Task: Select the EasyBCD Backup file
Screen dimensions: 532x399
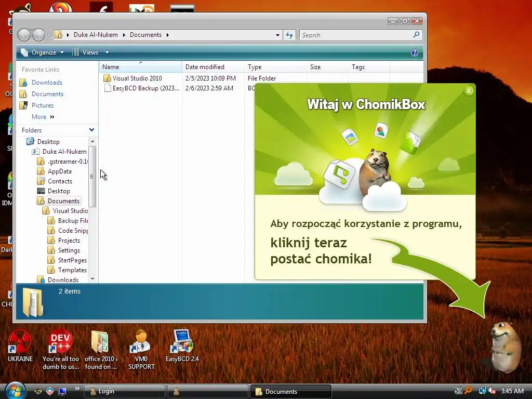Action: 141,88
